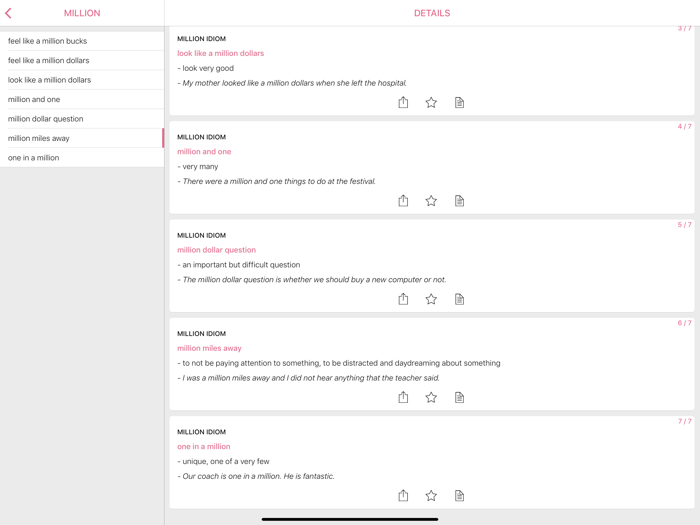
Task: Select 'feel like a million dollars' in list
Action: 82,60
